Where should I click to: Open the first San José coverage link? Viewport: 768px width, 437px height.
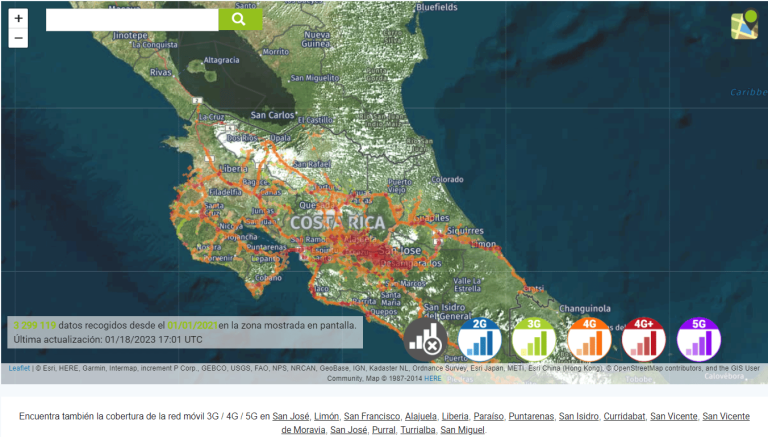(x=290, y=416)
